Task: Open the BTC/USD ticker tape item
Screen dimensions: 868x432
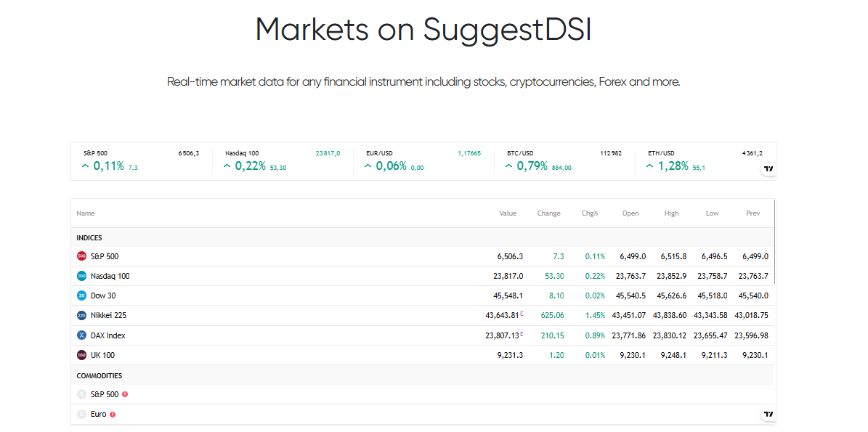Action: pos(564,161)
